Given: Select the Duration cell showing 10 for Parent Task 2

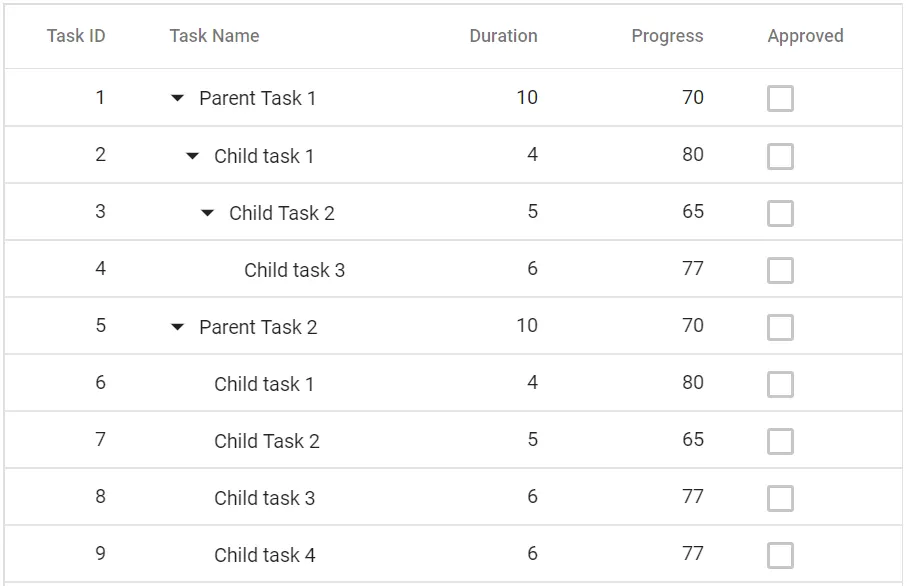Looking at the screenshot, I should (x=528, y=326).
